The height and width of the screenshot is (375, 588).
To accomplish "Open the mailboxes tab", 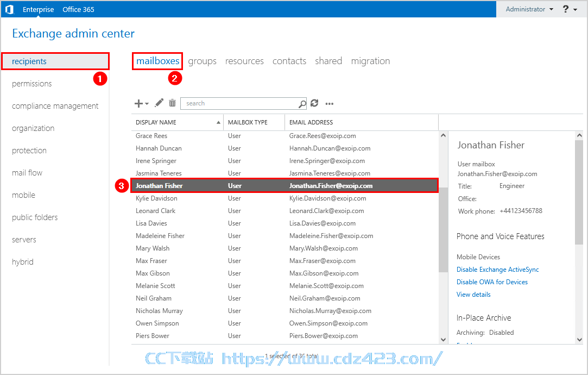I will [158, 61].
